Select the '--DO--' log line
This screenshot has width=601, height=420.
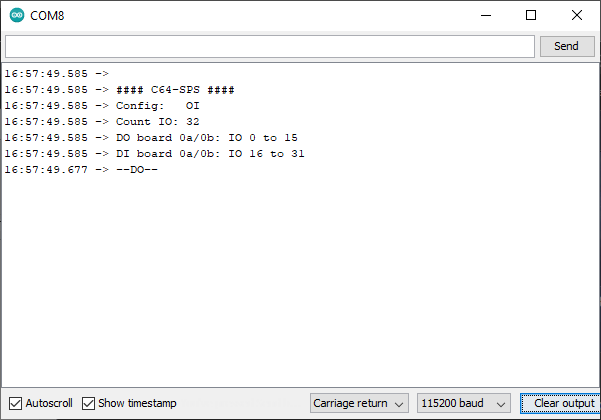[81, 170]
